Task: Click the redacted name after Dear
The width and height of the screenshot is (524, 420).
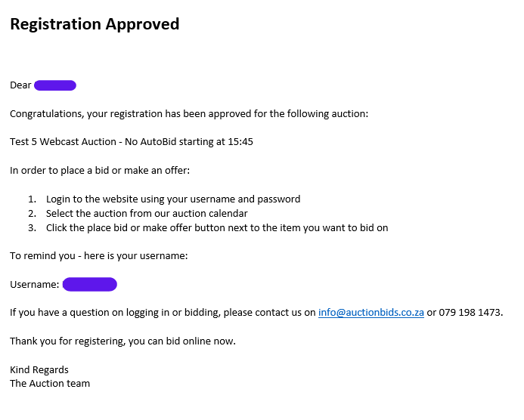Action: [55, 85]
